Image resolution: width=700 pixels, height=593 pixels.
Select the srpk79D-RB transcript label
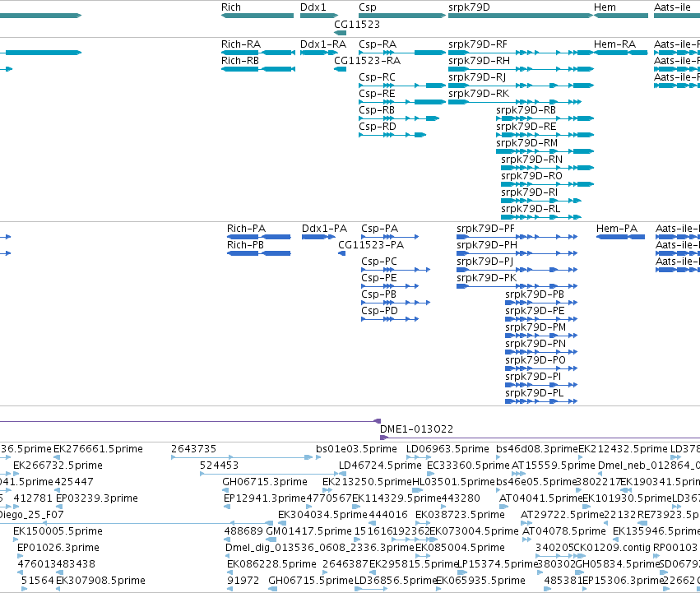(x=526, y=111)
